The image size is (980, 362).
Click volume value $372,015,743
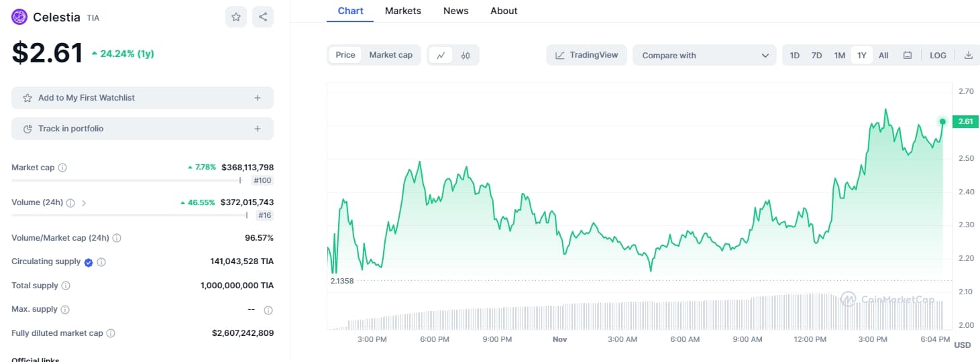coord(247,202)
